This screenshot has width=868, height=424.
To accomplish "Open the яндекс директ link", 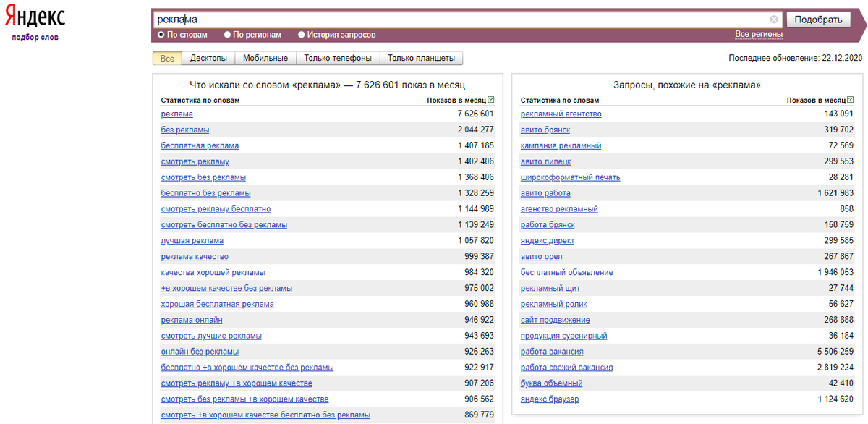I will tap(547, 240).
